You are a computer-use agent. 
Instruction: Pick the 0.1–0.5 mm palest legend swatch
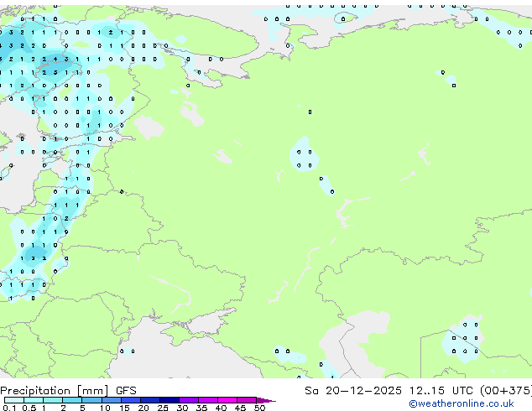point(14,400)
